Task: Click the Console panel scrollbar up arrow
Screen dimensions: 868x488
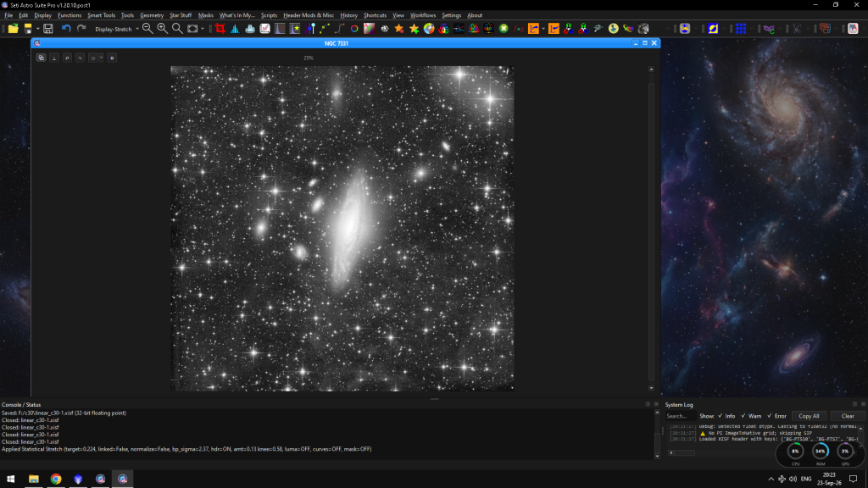Action: pyautogui.click(x=657, y=413)
